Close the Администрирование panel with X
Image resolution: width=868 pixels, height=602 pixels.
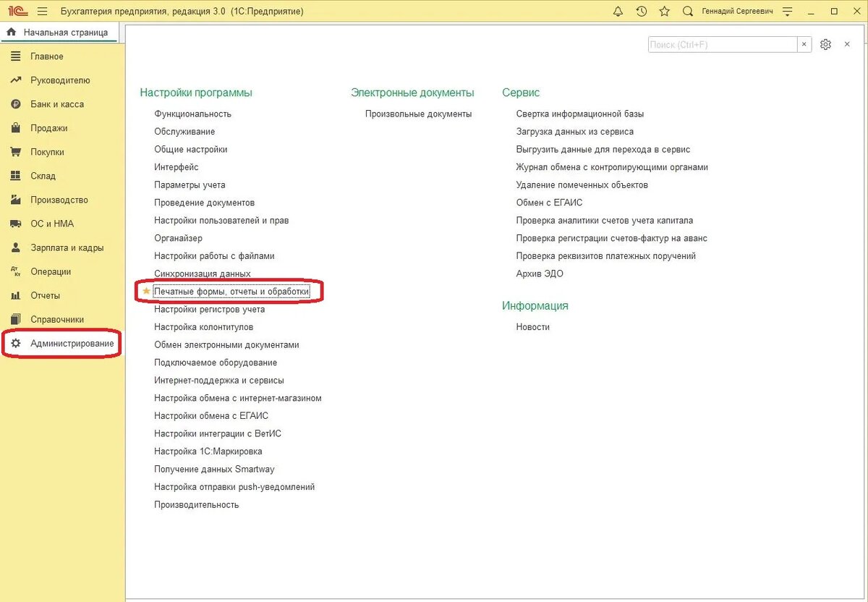click(847, 45)
